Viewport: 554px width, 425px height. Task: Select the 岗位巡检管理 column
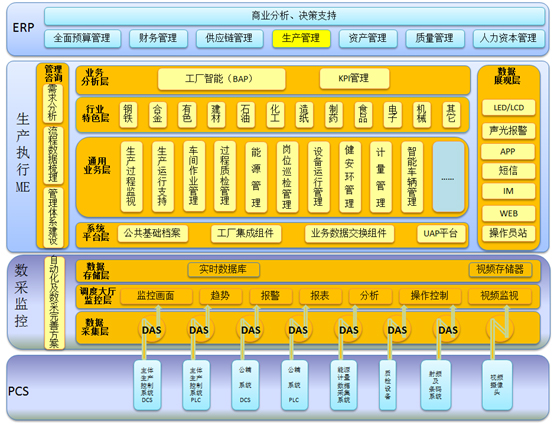point(287,177)
